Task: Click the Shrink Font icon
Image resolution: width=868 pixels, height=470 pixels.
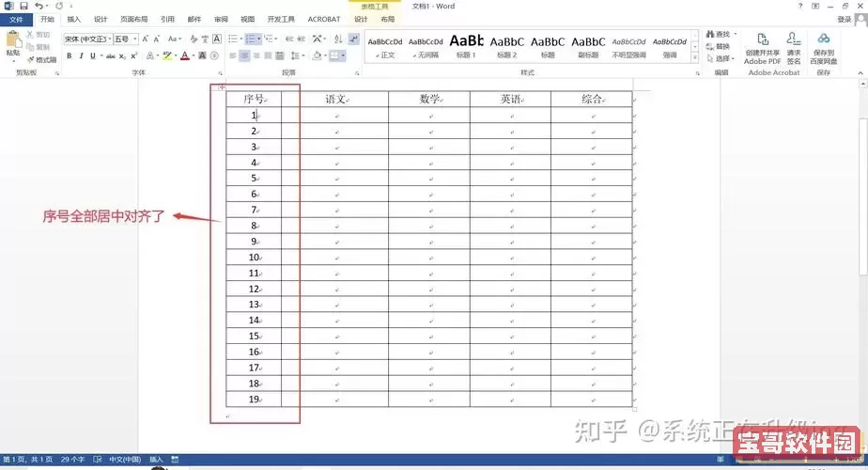Action: pos(157,39)
